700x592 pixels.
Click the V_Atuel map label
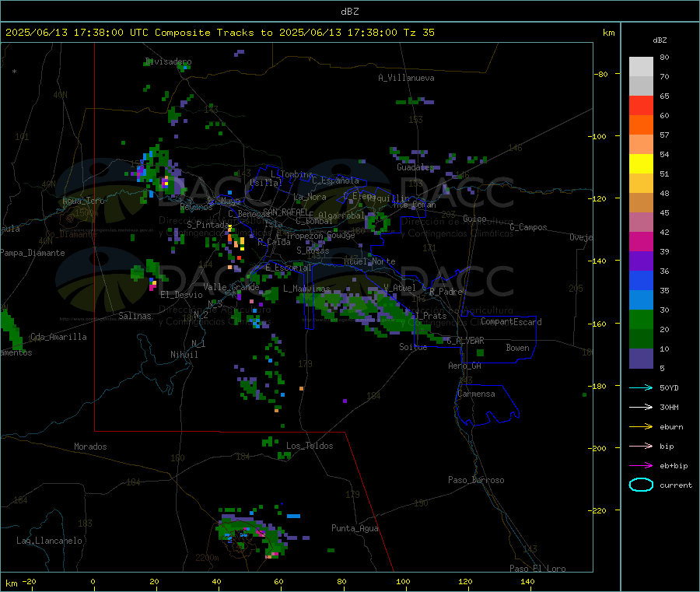400,288
